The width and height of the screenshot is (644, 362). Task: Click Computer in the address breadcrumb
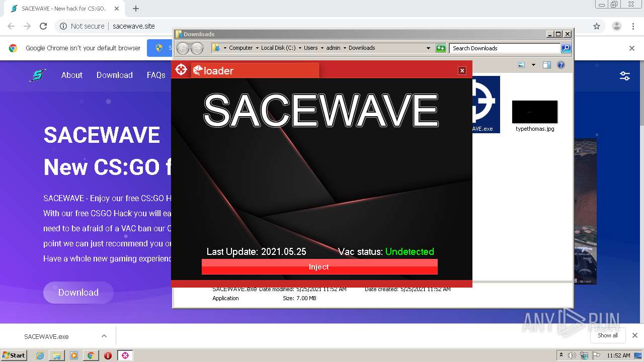pyautogui.click(x=241, y=48)
